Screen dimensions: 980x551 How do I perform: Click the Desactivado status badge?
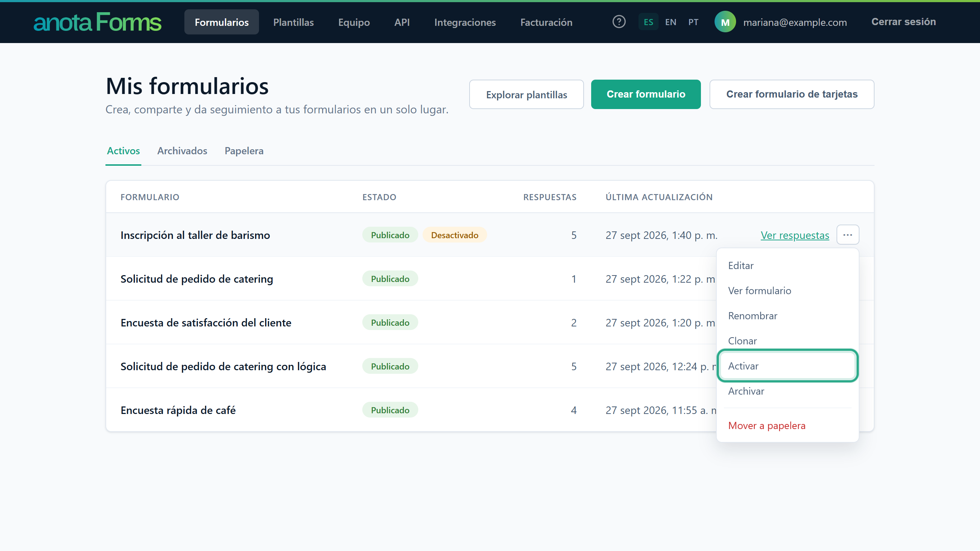pyautogui.click(x=454, y=235)
